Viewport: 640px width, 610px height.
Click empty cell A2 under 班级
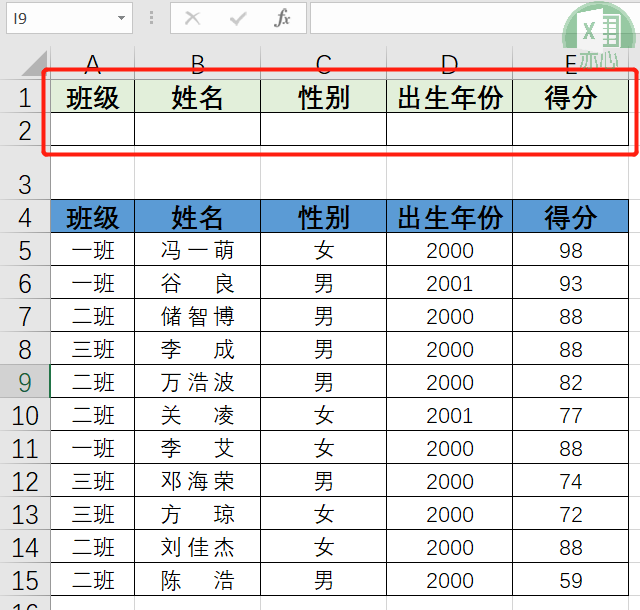tap(93, 129)
